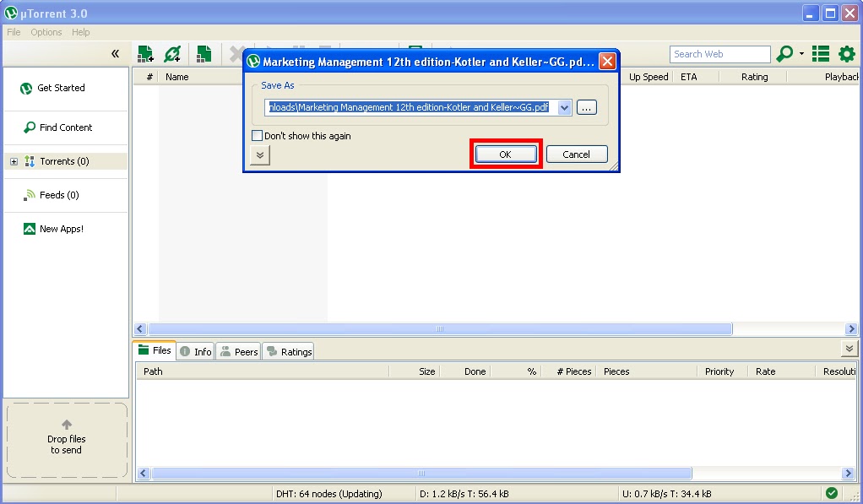This screenshot has height=504, width=863.
Task: Click the green network status check icon
Action: (832, 493)
